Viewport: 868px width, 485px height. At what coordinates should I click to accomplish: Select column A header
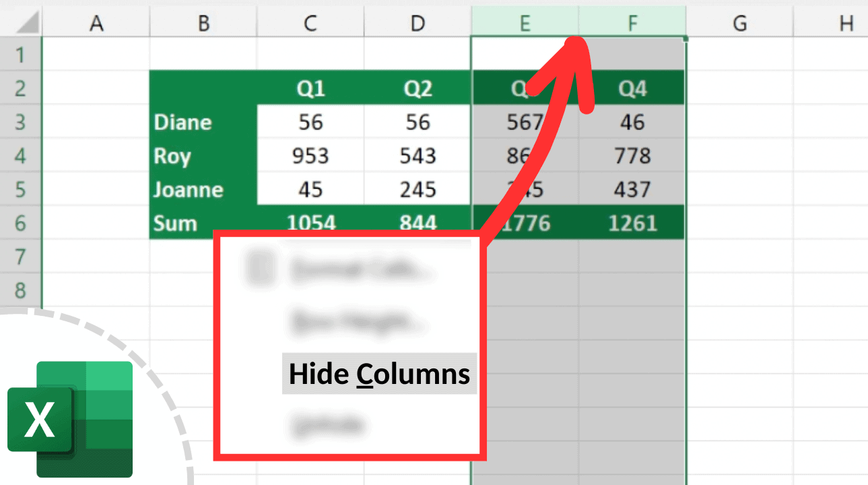[96, 21]
